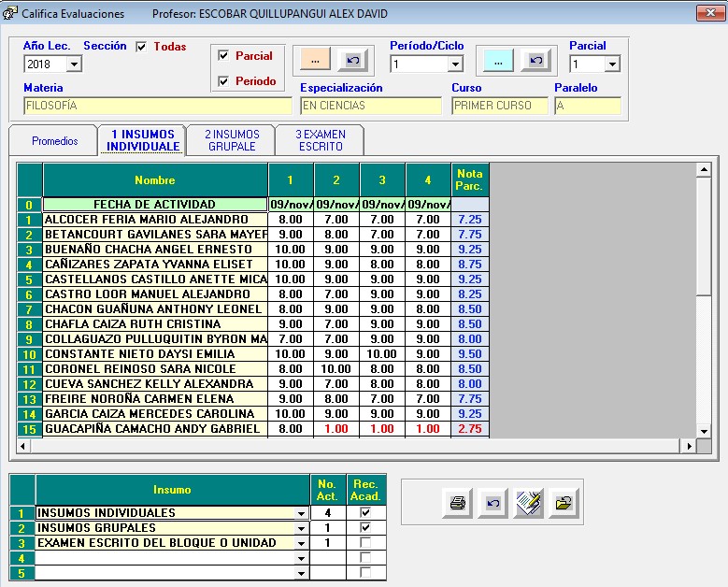Click the horizontal scrollbar right arrow of grid
The height and width of the screenshot is (587, 728).
691,447
